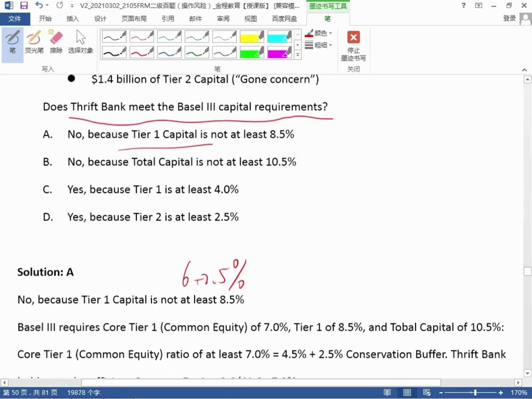
Task: Select the Pen (笔) tool
Action: (x=12, y=44)
